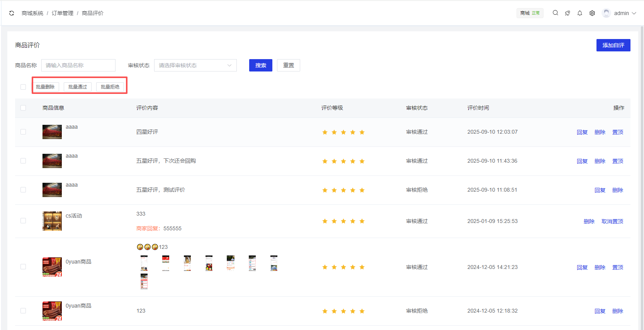Check the checkbox for the 四星好评 review row
This screenshot has height=330, width=644.
click(23, 132)
